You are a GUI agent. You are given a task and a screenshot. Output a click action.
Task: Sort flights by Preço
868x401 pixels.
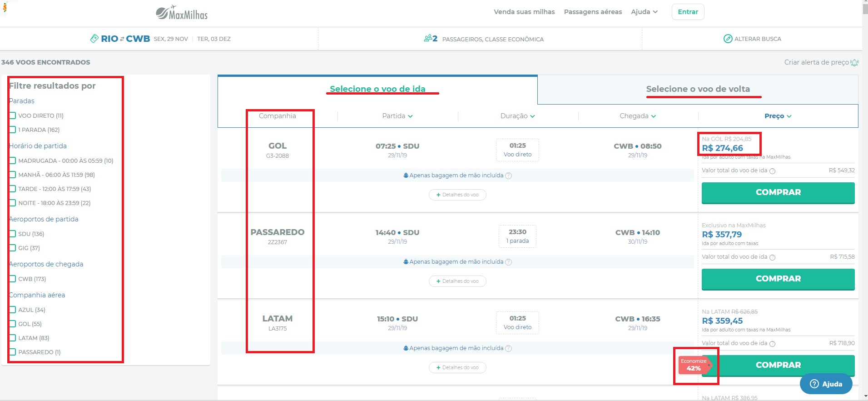pyautogui.click(x=778, y=116)
